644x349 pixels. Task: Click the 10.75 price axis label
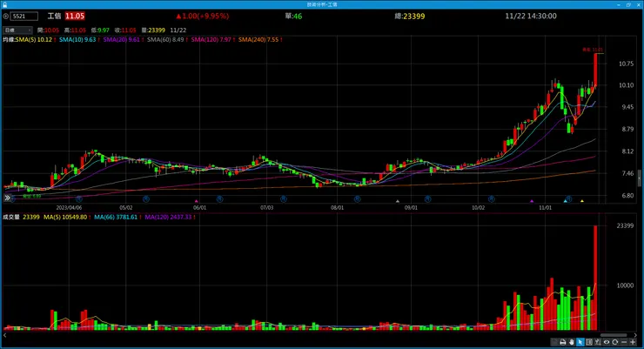coord(626,64)
